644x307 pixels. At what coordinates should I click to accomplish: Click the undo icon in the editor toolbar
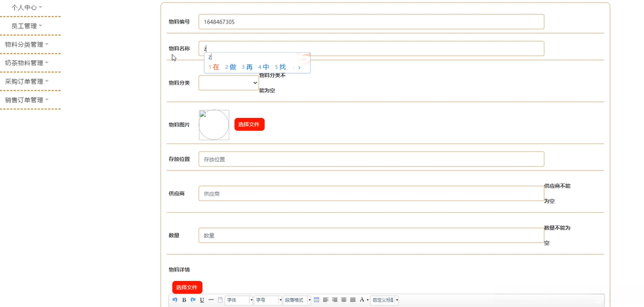[x=175, y=300]
